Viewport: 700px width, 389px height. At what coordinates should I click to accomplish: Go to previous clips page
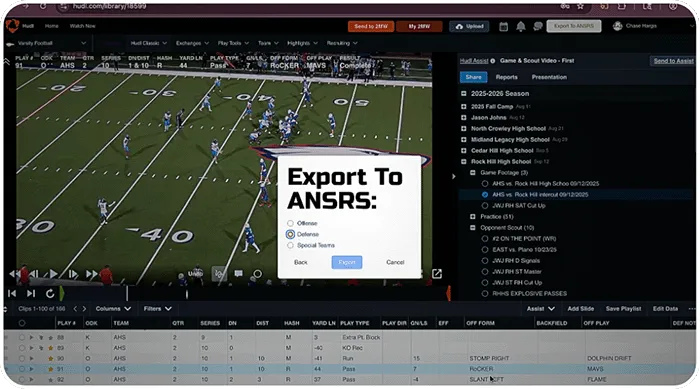click(75, 309)
